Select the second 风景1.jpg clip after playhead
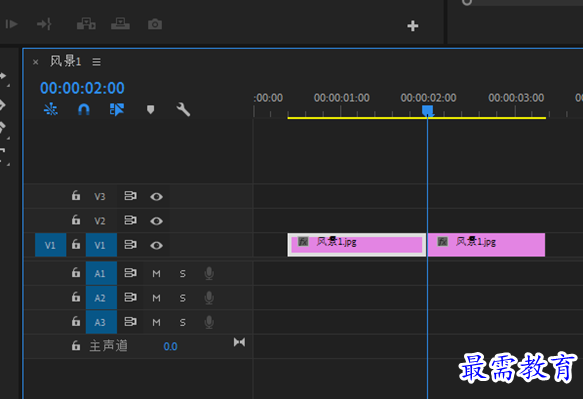Viewport: 583px width, 399px height. (486, 245)
